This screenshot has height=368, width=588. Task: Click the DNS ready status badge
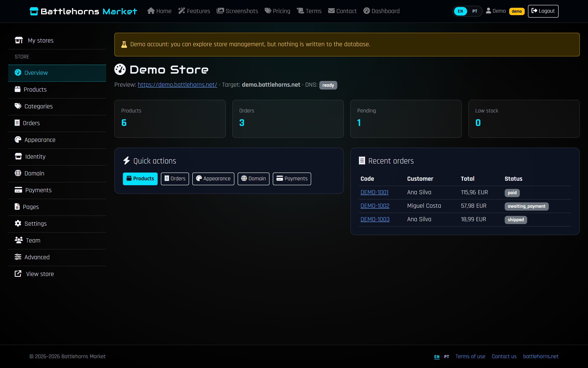pyautogui.click(x=328, y=85)
